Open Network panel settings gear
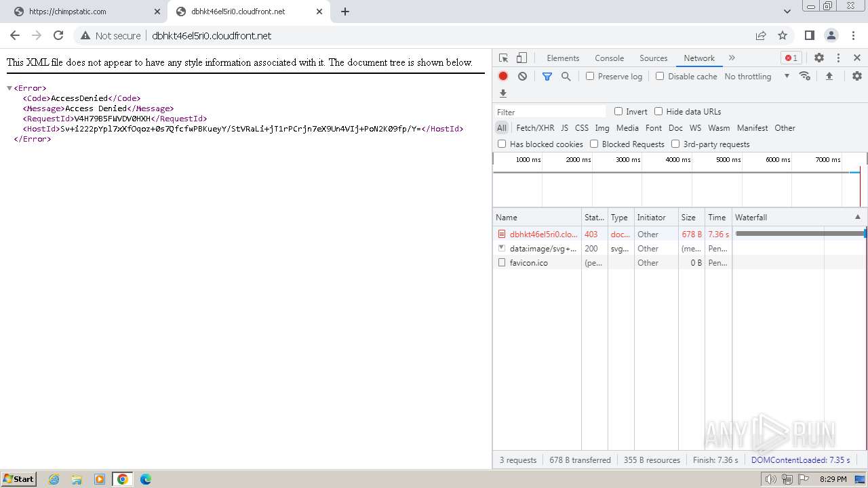Image resolution: width=868 pixels, height=488 pixels. pyautogui.click(x=857, y=76)
